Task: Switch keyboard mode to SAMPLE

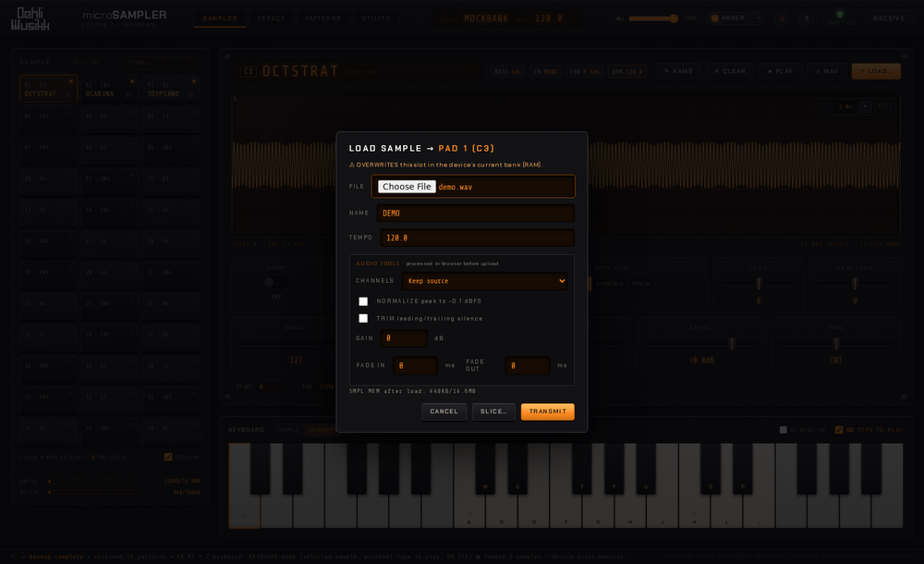Action: click(288, 430)
